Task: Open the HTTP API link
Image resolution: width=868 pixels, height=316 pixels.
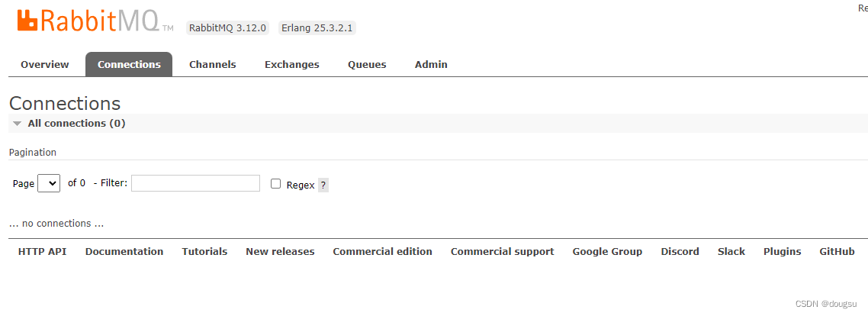Action: [42, 251]
